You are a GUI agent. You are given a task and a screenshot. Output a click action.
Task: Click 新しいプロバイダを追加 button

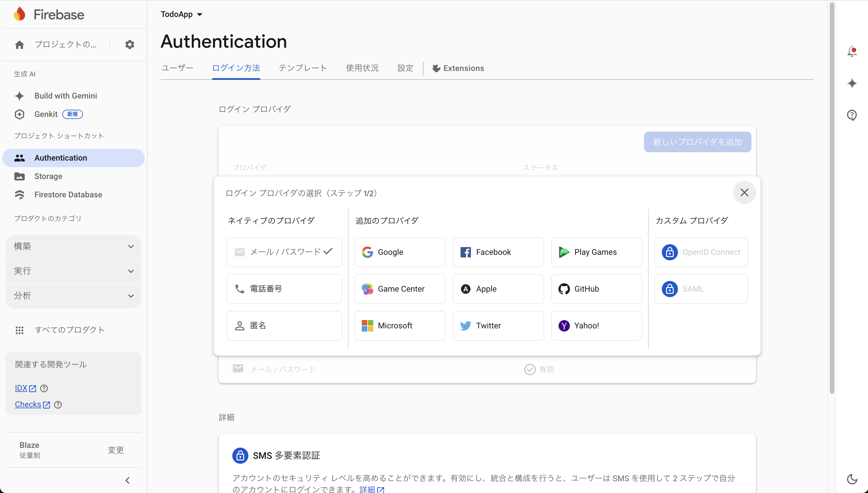pos(697,142)
